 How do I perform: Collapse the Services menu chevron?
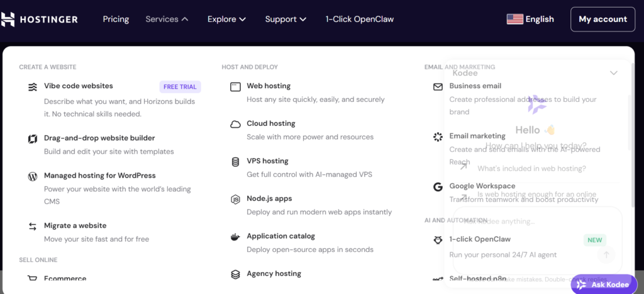185,19
